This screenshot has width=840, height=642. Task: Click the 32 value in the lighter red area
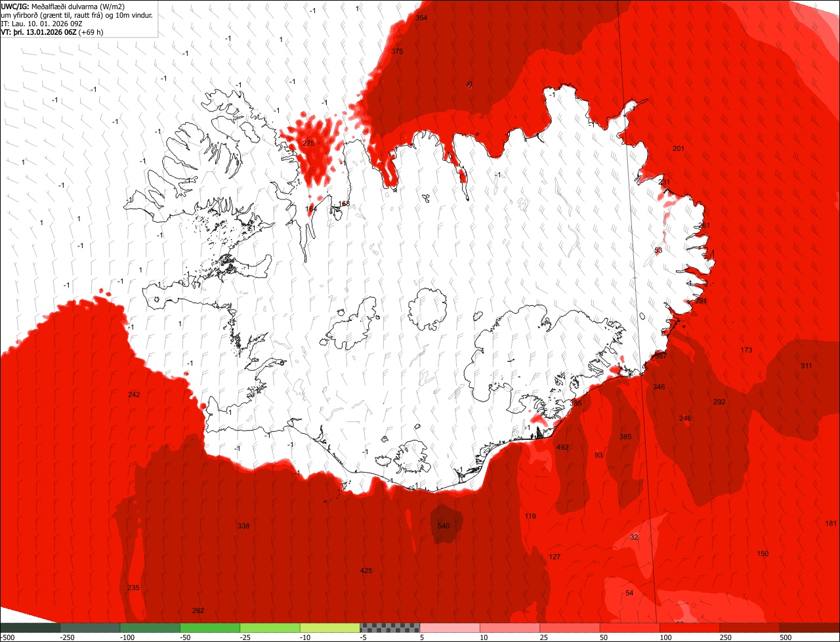(634, 537)
